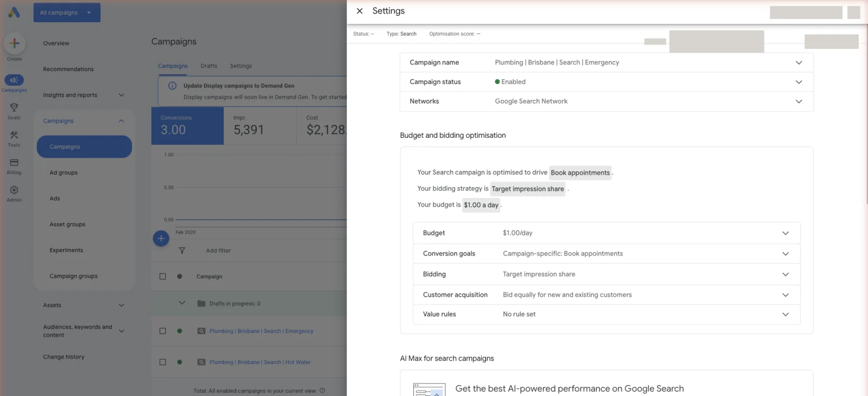Image resolution: width=868 pixels, height=396 pixels.
Task: Click the Book appointments chip
Action: tap(580, 173)
